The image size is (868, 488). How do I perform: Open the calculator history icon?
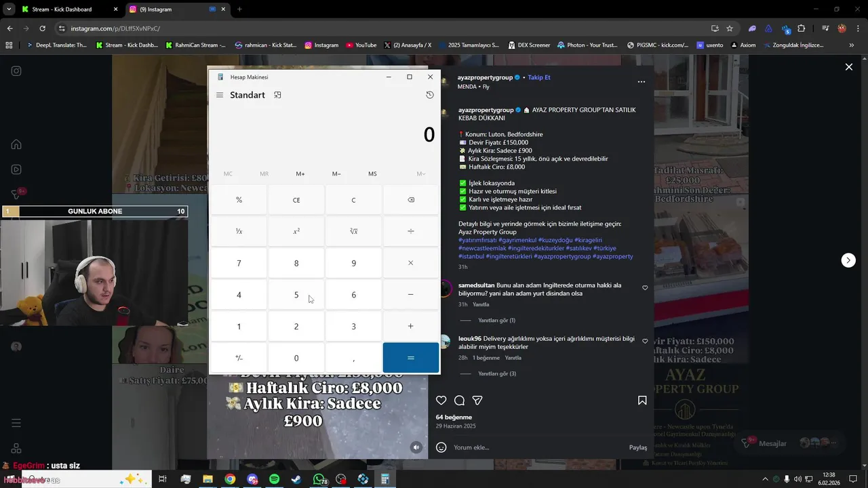coord(430,95)
